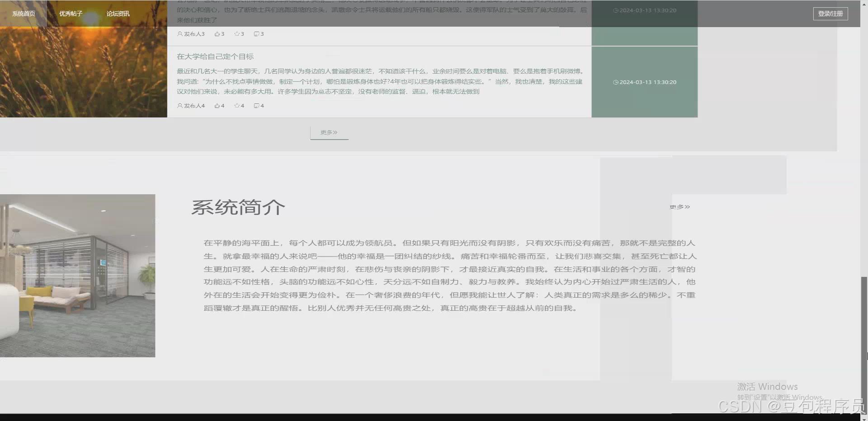Click the 登录/注册 button
868x421 pixels.
830,14
